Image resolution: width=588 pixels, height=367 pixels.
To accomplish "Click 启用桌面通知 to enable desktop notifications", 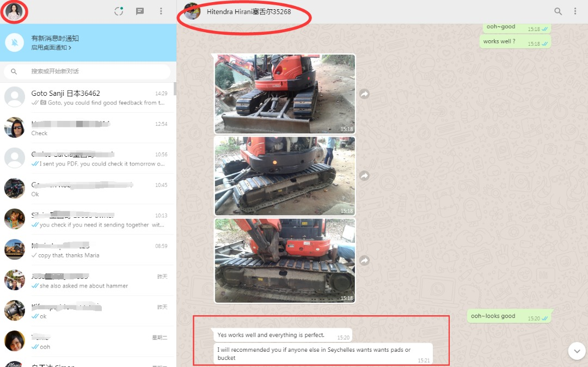I will click(51, 47).
